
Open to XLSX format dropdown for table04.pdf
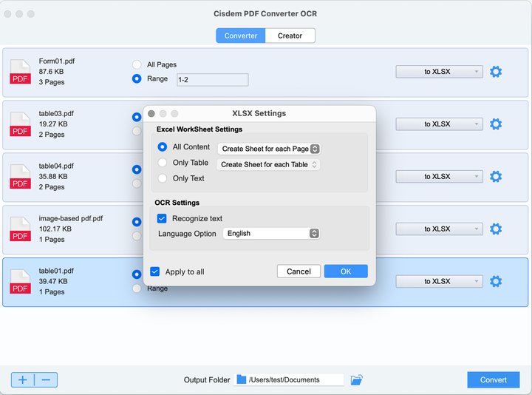(439, 177)
